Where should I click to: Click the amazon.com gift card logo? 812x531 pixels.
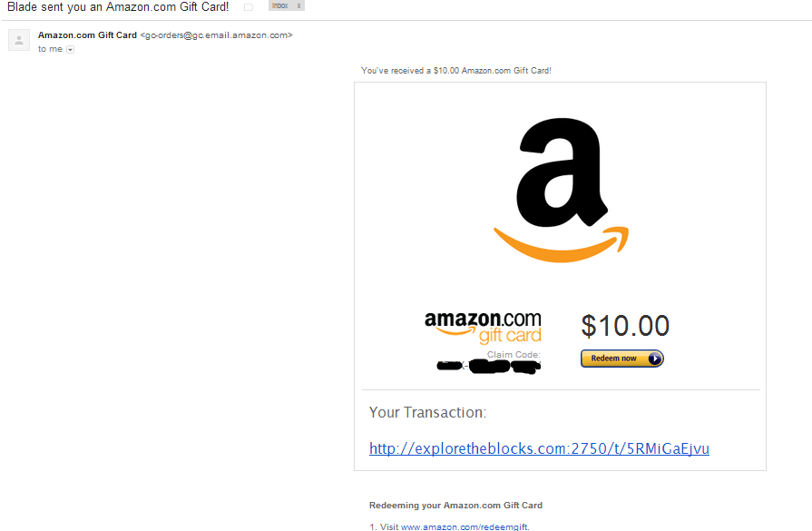(x=483, y=328)
